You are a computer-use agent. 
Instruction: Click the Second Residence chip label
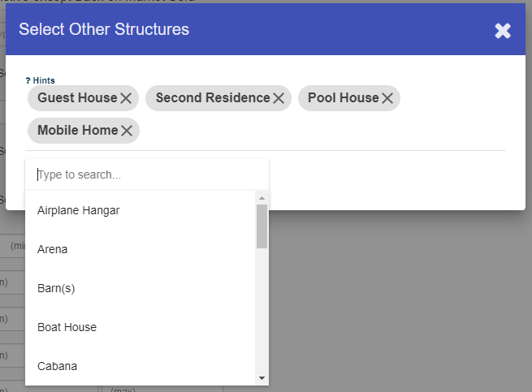[x=212, y=98]
